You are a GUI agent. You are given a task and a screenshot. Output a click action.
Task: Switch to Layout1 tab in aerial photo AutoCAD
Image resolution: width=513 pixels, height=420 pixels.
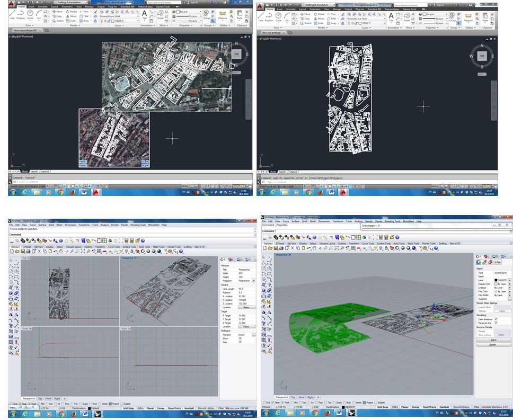(x=34, y=171)
